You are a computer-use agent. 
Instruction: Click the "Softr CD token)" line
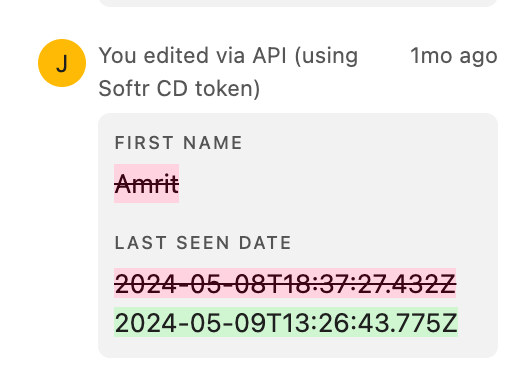(179, 88)
